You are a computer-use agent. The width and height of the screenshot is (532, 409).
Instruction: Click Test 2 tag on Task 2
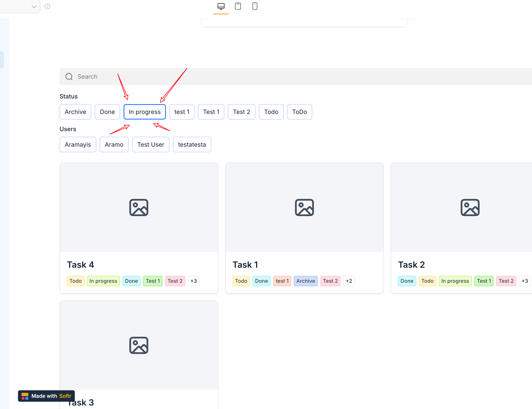click(506, 281)
